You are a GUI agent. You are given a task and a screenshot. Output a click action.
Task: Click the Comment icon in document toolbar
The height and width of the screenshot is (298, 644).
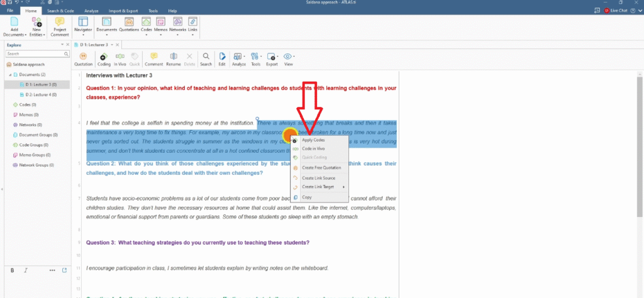pos(153,58)
